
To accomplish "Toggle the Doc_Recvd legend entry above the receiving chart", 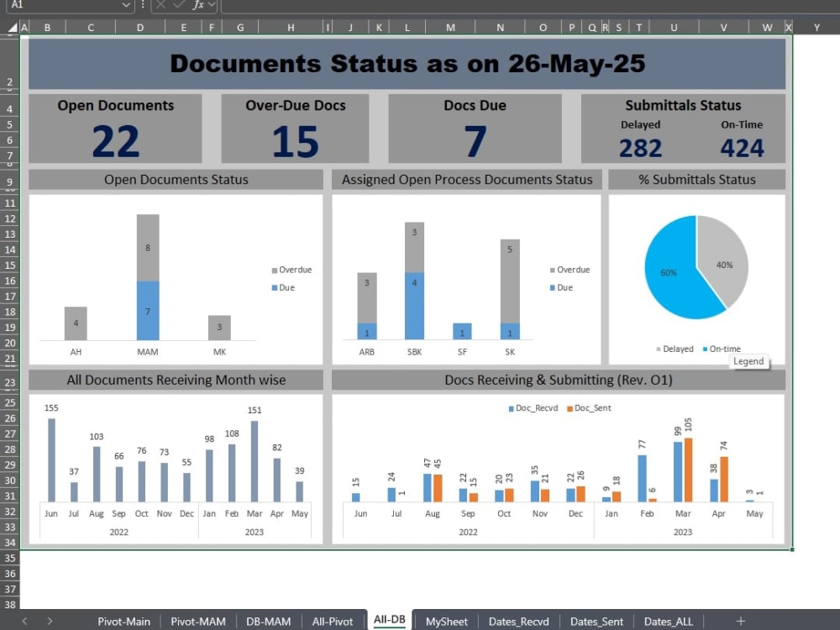I will point(537,408).
